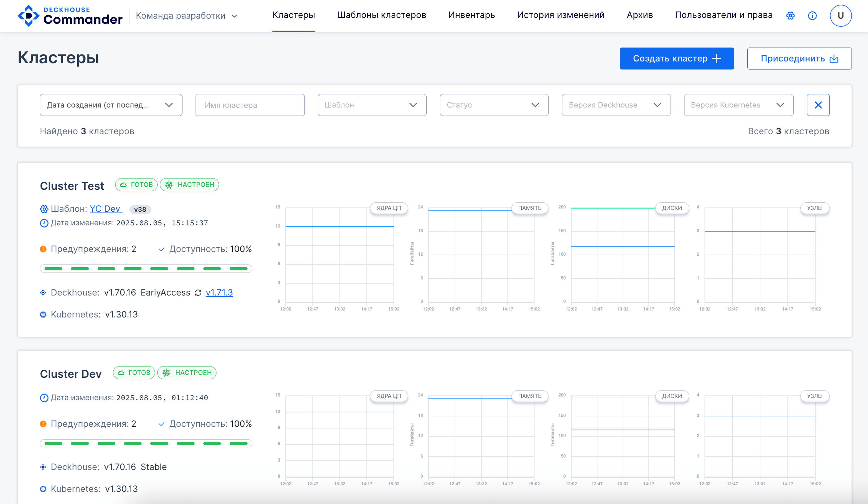The image size is (868, 504).
Task: Click the Присоединить button
Action: (x=799, y=59)
